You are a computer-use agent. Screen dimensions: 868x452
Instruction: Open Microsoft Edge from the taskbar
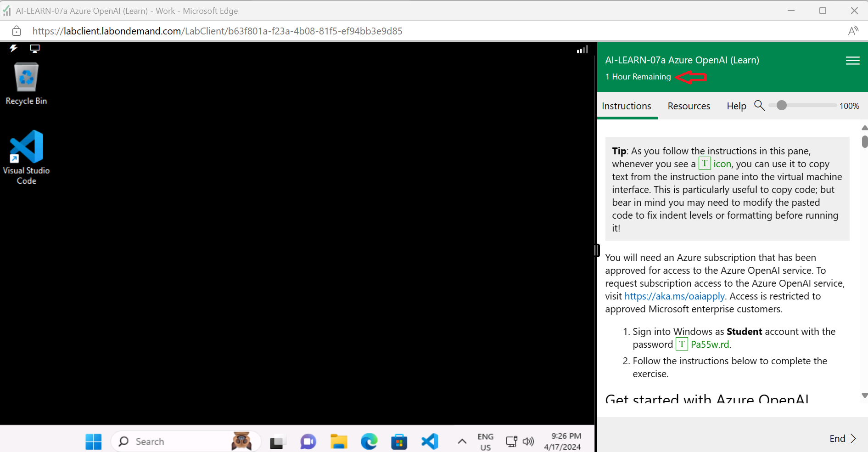tap(369, 441)
